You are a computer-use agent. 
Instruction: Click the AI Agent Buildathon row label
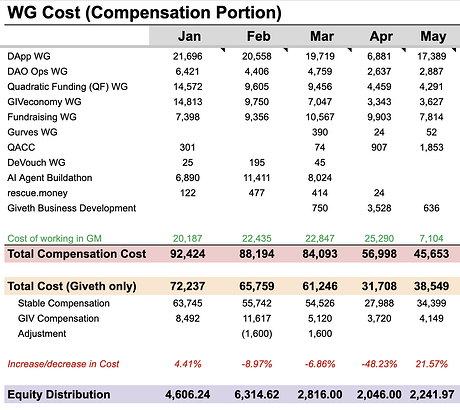tap(50, 178)
